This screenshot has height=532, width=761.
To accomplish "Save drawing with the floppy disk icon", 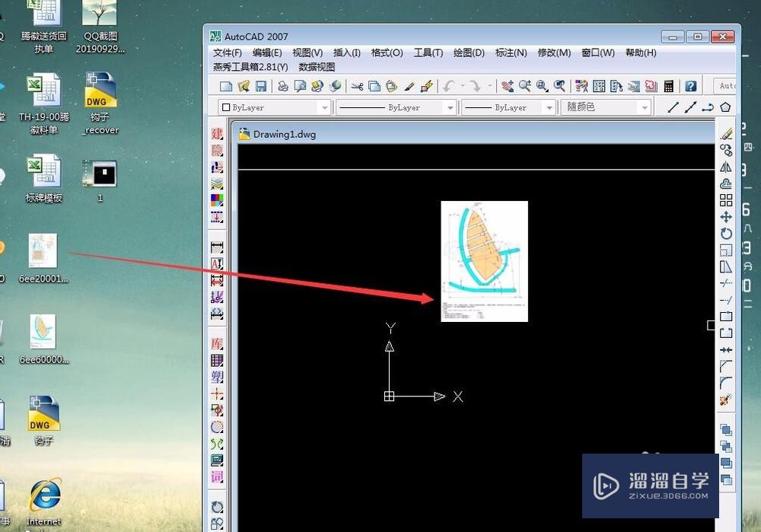I will 261,87.
